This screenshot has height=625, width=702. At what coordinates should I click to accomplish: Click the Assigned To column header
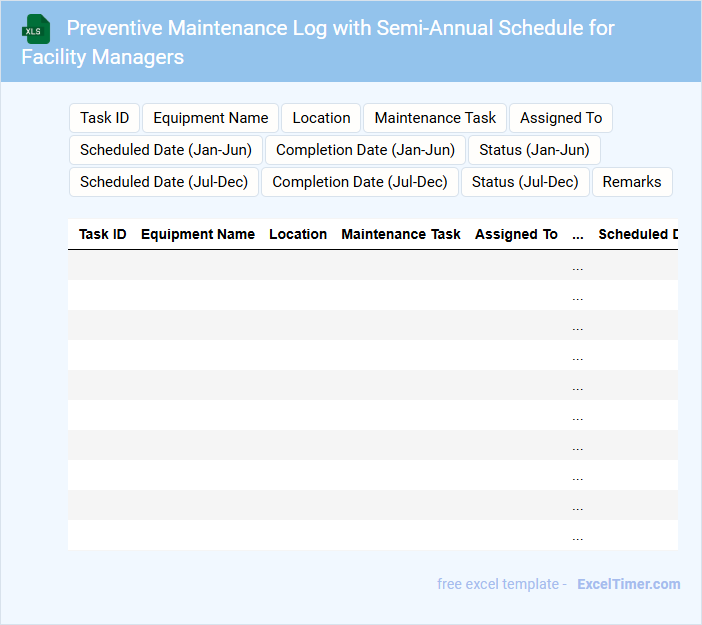[x=516, y=234]
